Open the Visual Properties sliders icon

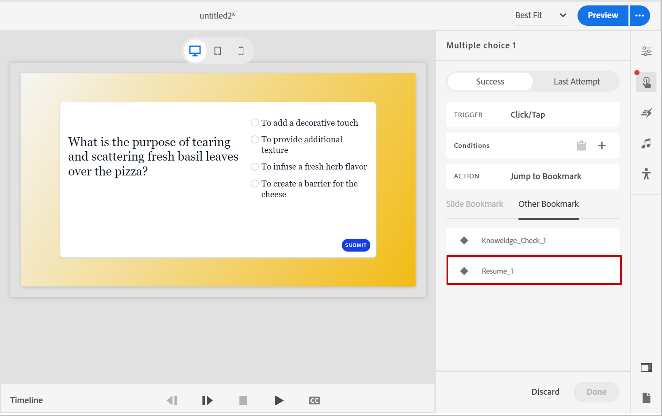point(646,51)
